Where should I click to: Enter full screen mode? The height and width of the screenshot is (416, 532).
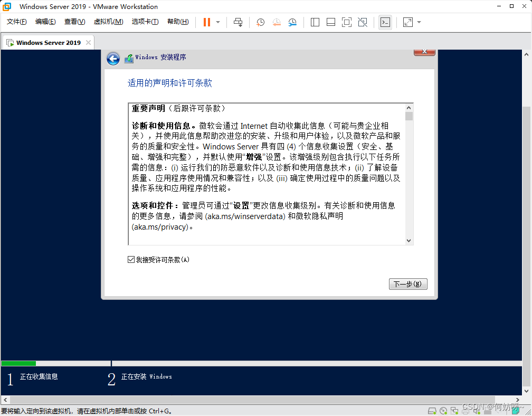[x=346, y=22]
